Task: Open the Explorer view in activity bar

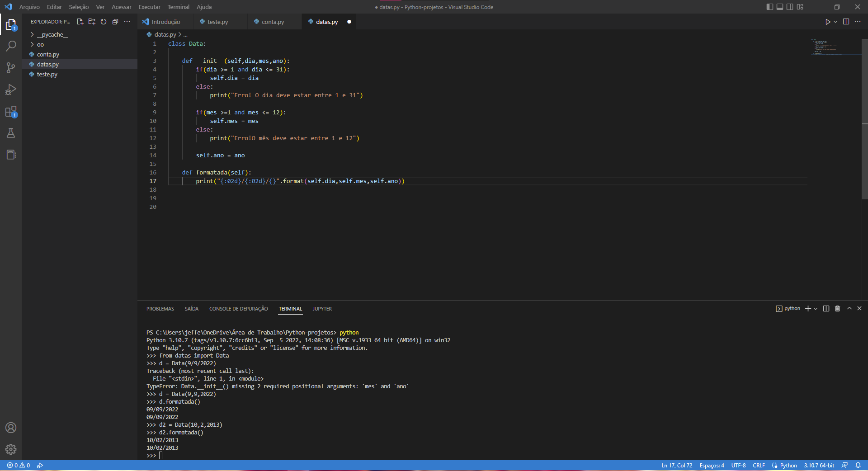Action: [11, 24]
